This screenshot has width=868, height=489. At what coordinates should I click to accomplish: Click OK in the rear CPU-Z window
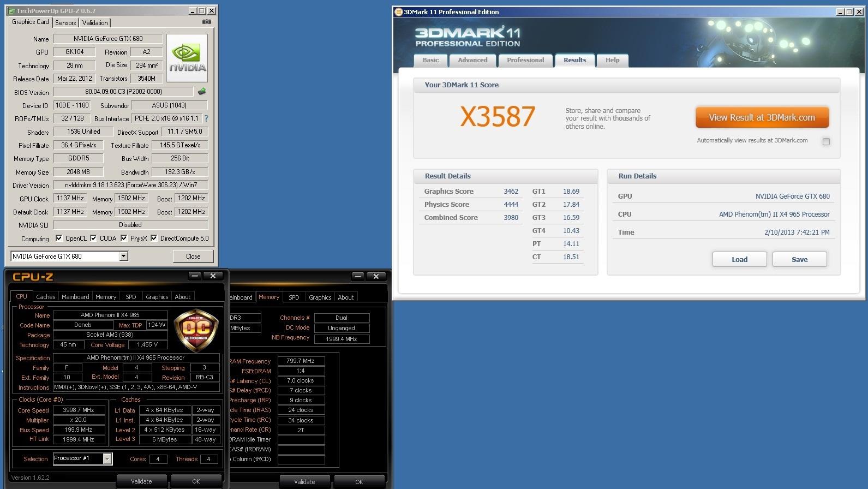tap(359, 482)
